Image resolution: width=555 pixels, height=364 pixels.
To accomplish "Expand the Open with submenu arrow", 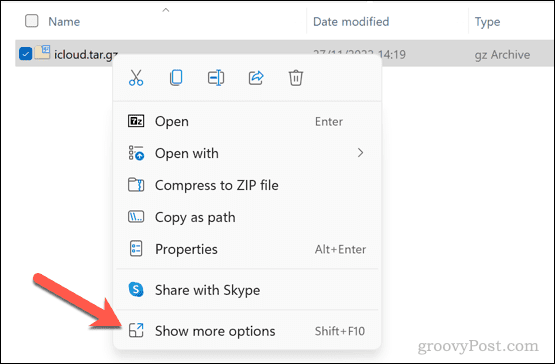I will [360, 153].
